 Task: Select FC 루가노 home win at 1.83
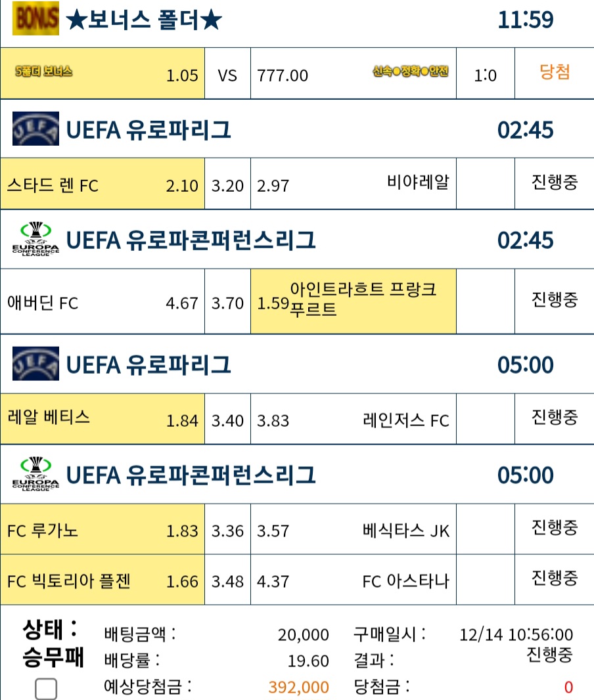(103, 529)
